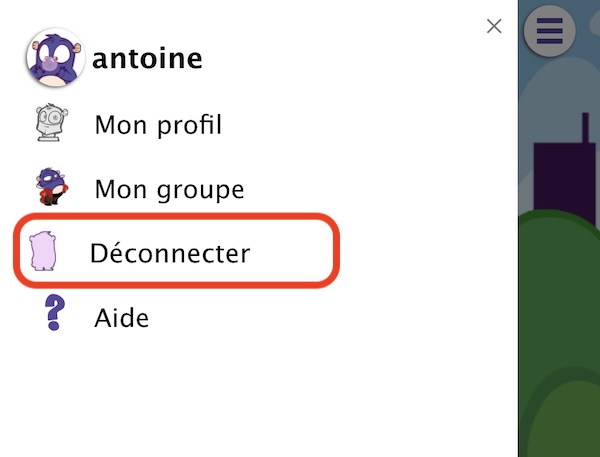
Task: Toggle the round hamburger menu button
Action: pos(549,31)
